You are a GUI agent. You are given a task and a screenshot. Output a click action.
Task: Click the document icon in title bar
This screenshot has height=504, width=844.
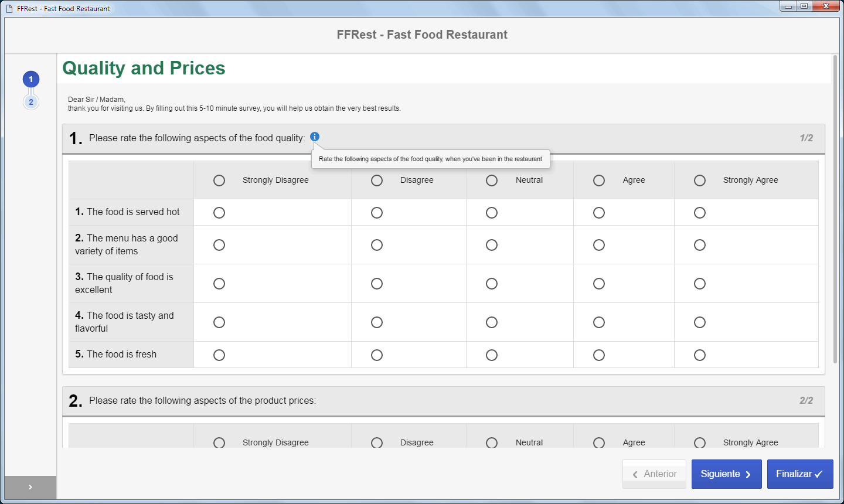(x=9, y=8)
